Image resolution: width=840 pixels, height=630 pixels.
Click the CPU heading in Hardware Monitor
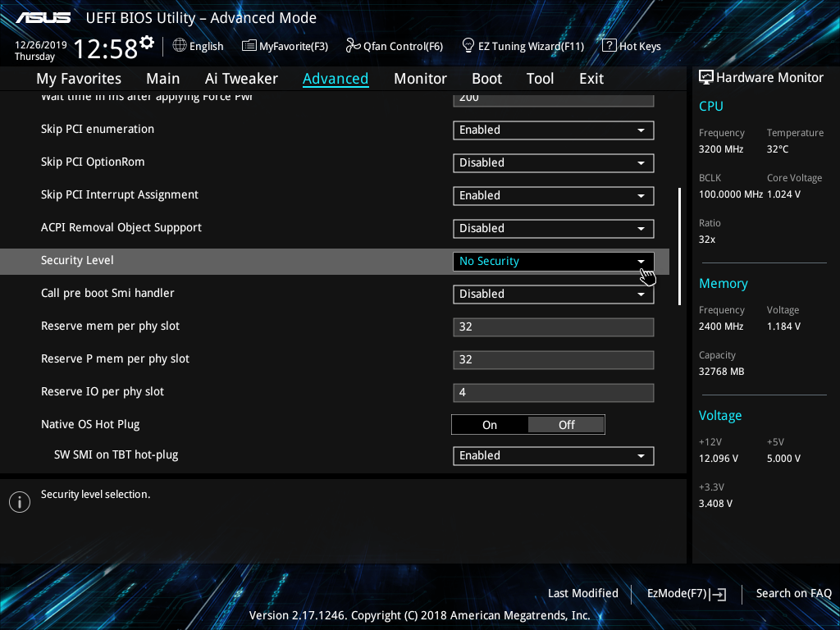coord(711,106)
